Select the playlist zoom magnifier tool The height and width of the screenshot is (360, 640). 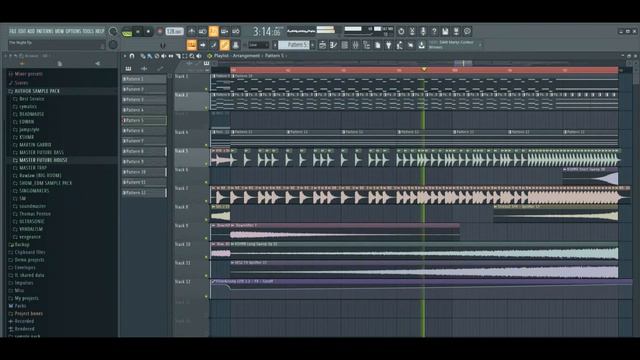191,56
